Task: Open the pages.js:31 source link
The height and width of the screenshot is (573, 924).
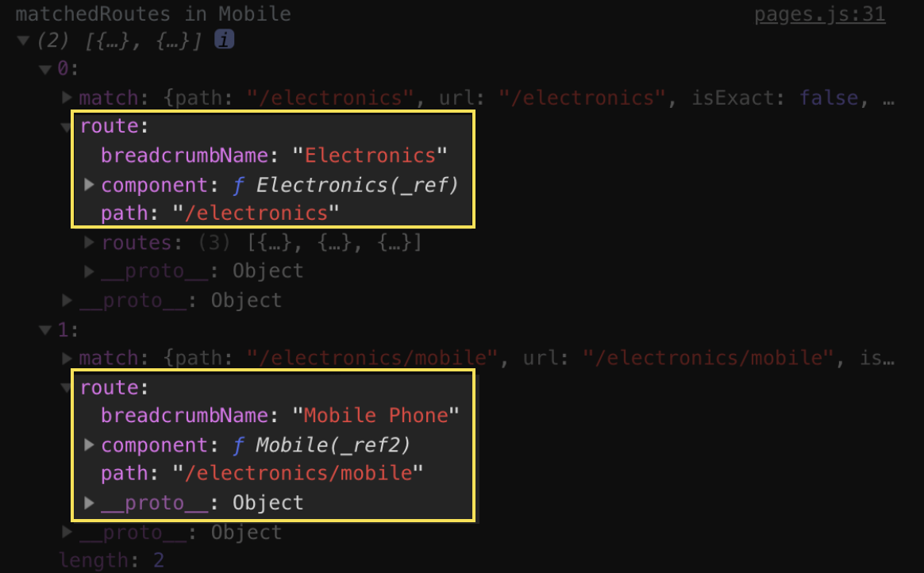Action: 820,13
